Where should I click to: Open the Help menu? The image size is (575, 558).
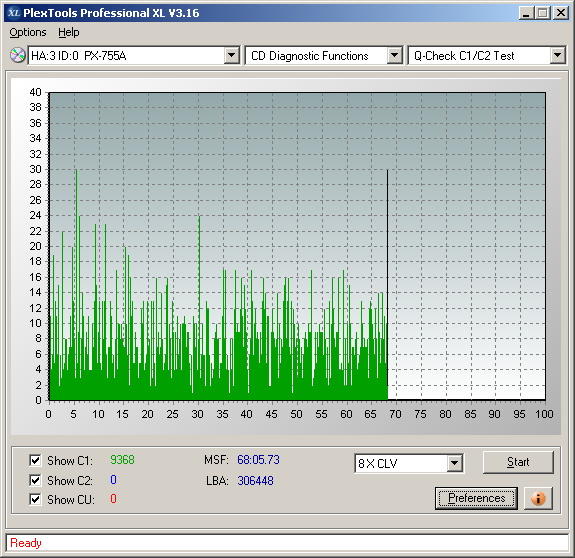click(x=69, y=32)
